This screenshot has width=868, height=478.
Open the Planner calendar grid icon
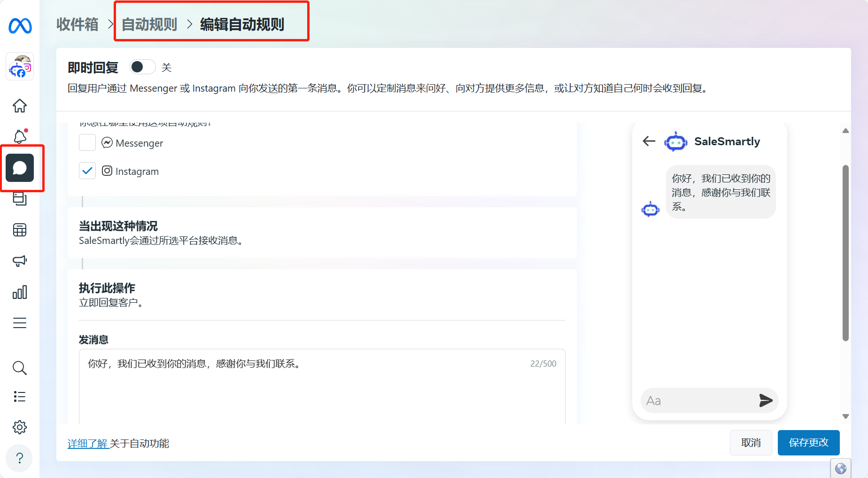pos(19,230)
